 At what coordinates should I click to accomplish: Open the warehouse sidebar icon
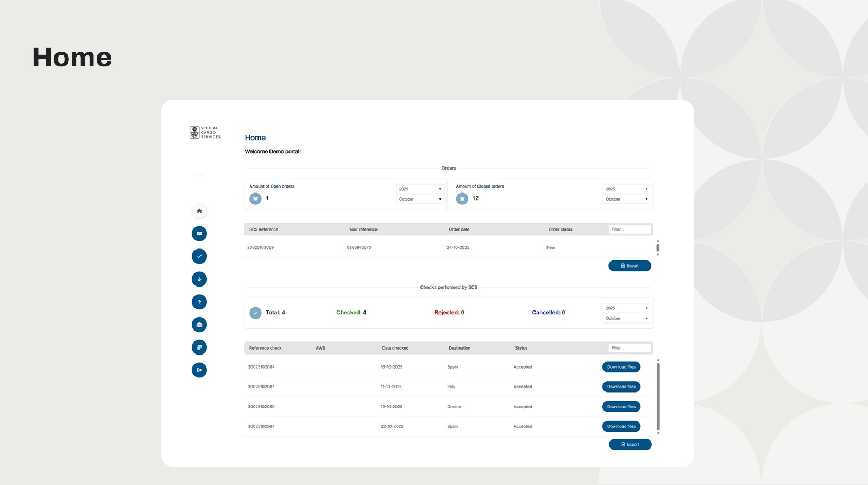[x=199, y=325]
